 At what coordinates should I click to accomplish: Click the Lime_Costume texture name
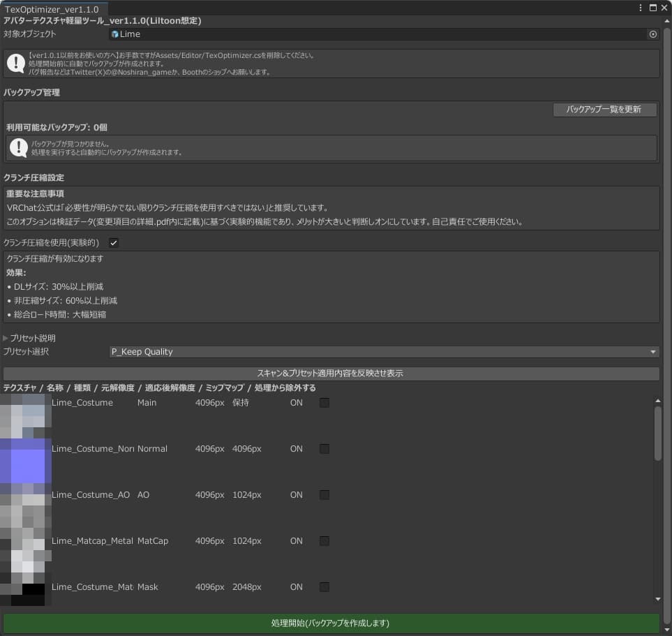point(82,403)
